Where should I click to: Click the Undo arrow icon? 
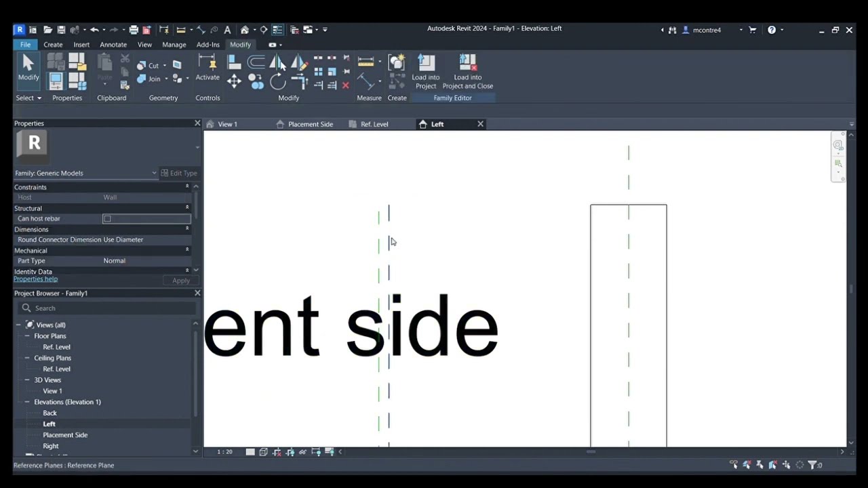point(94,30)
